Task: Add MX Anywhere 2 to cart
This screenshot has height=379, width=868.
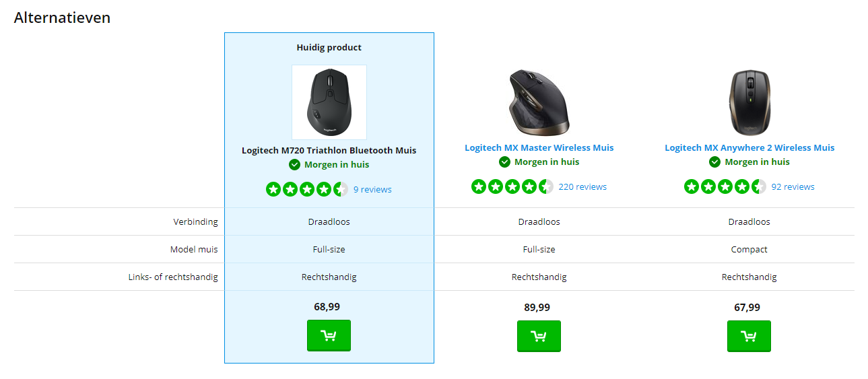Action: coord(749,336)
